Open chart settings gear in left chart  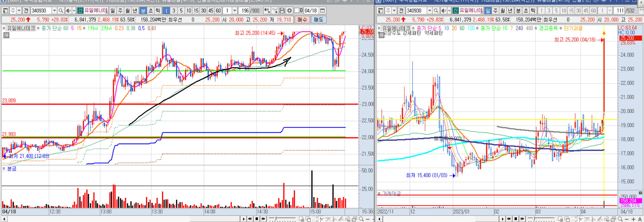(x=289, y=11)
